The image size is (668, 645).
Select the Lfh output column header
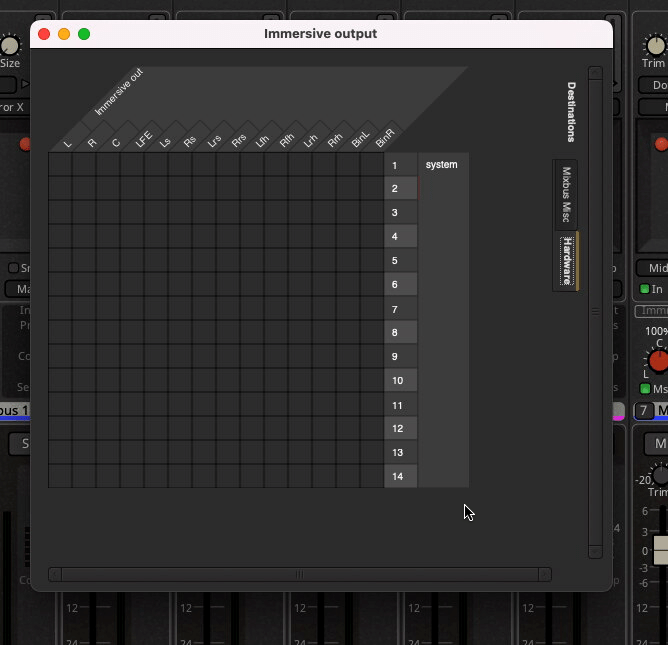pos(262,141)
